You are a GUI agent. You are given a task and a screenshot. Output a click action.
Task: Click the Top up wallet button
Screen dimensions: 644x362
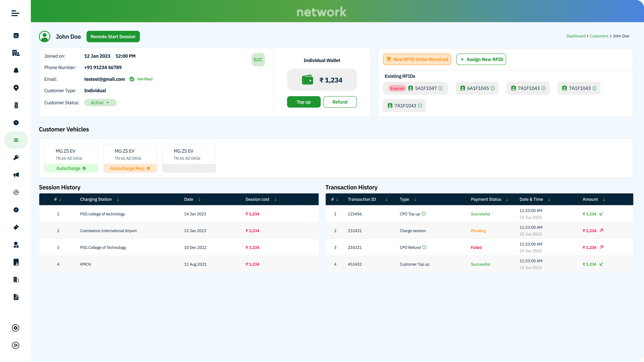304,102
